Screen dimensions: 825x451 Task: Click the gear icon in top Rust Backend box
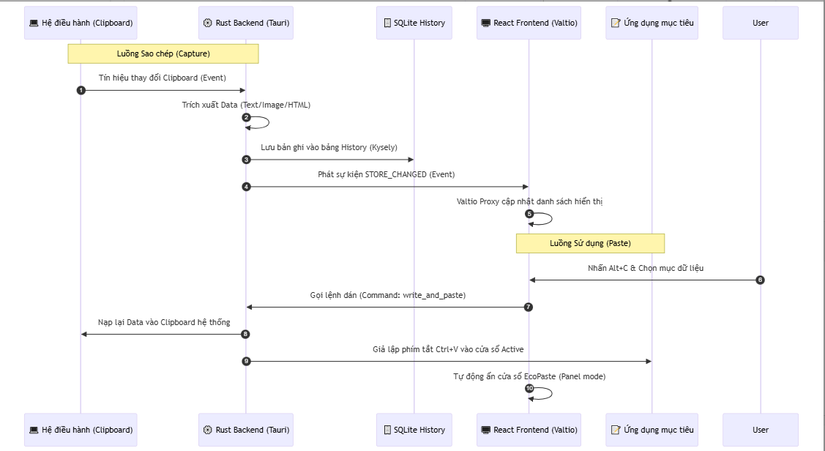[207, 22]
